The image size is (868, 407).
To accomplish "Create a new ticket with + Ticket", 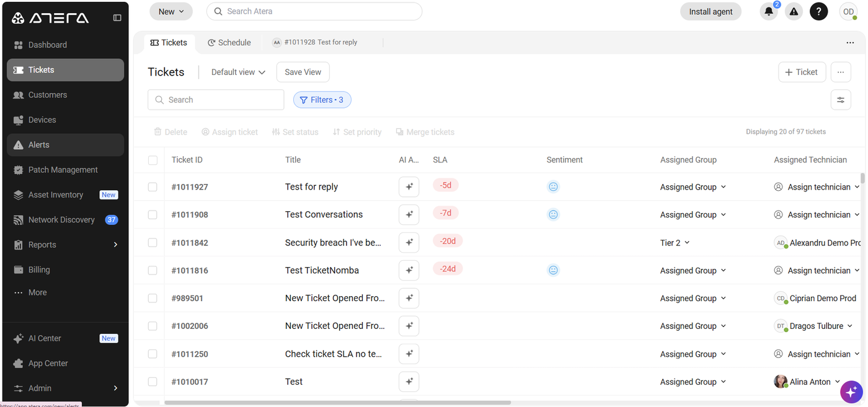I will click(x=802, y=72).
